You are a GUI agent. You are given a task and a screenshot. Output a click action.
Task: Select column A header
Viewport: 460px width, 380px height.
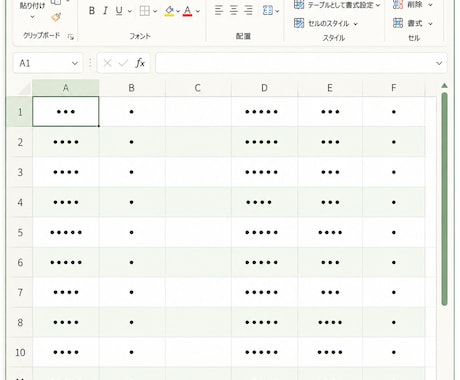66,88
